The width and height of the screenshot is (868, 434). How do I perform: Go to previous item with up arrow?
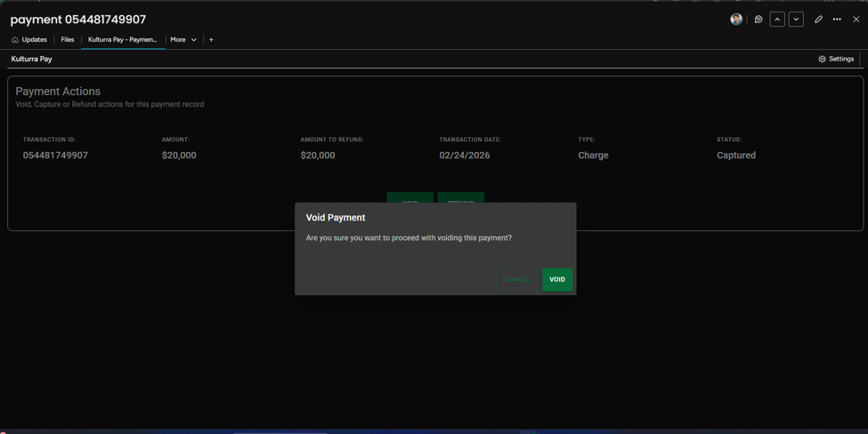pos(777,20)
